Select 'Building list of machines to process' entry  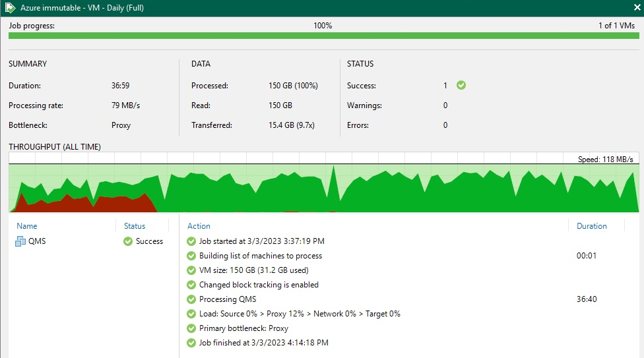pyautogui.click(x=261, y=256)
